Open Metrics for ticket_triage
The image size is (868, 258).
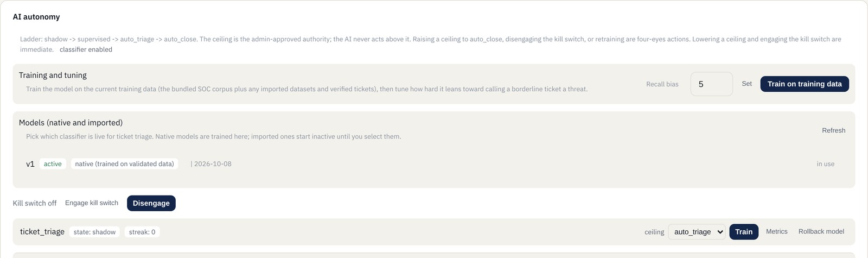coord(777,231)
